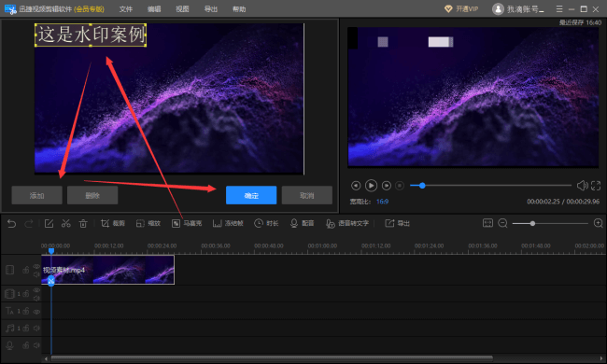Open the 导出 menu in menu bar
The height and width of the screenshot is (364, 607).
211,9
